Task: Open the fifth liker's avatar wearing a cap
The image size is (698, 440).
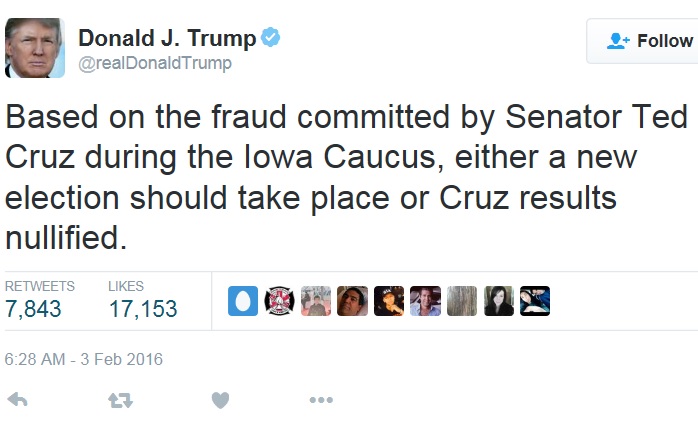Action: (x=389, y=301)
